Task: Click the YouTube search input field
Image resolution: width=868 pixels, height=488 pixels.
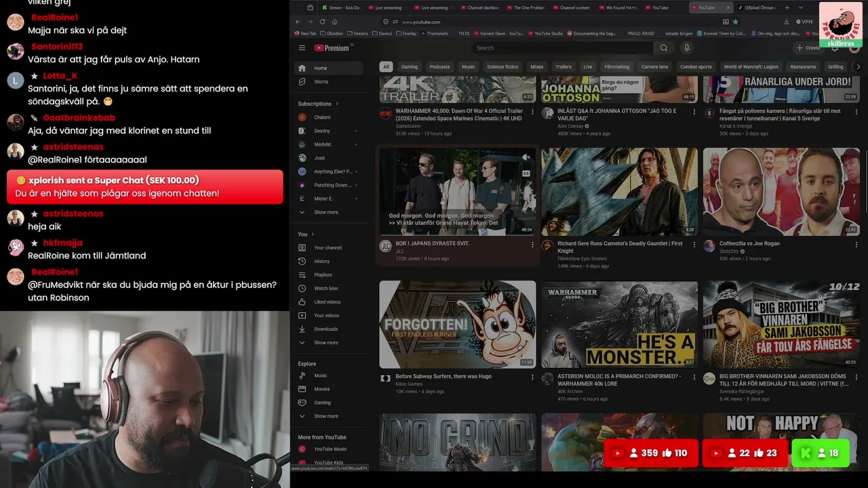Action: point(563,48)
